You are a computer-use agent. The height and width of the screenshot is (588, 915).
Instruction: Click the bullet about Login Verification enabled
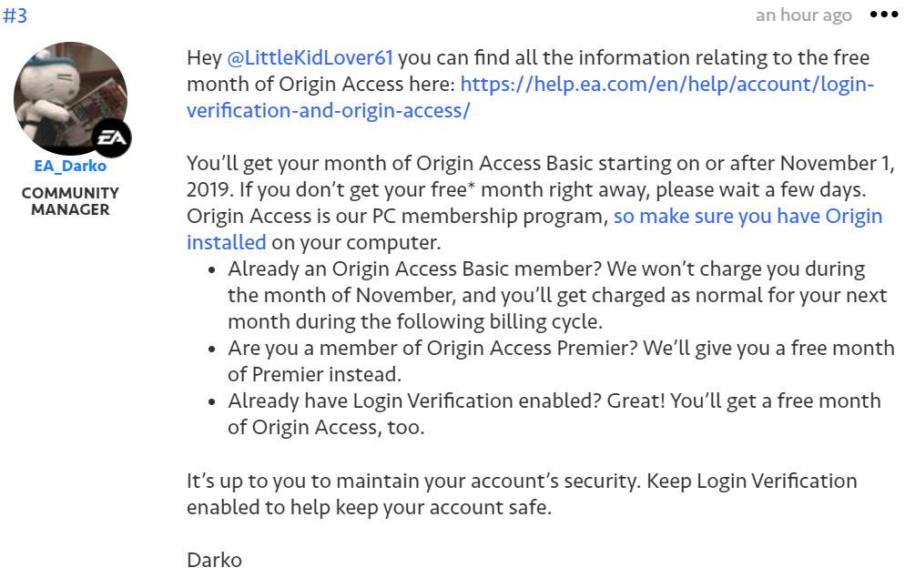coord(554,414)
